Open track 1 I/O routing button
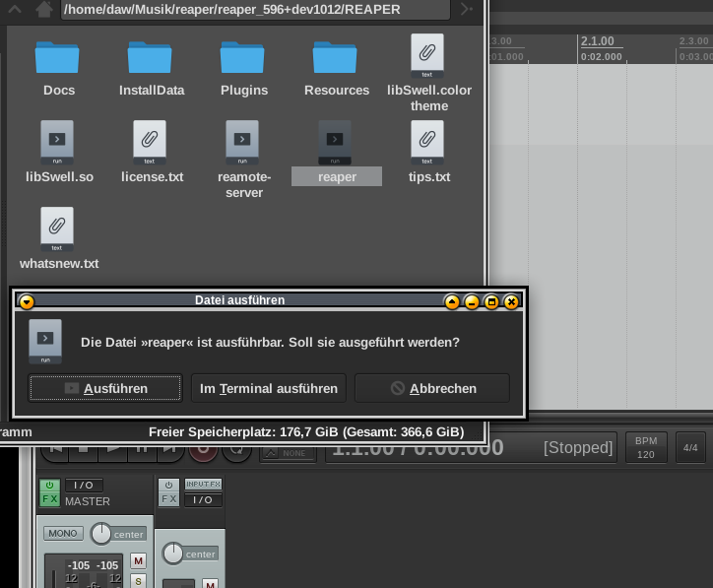Screen dimensions: 713x588 (203, 499)
